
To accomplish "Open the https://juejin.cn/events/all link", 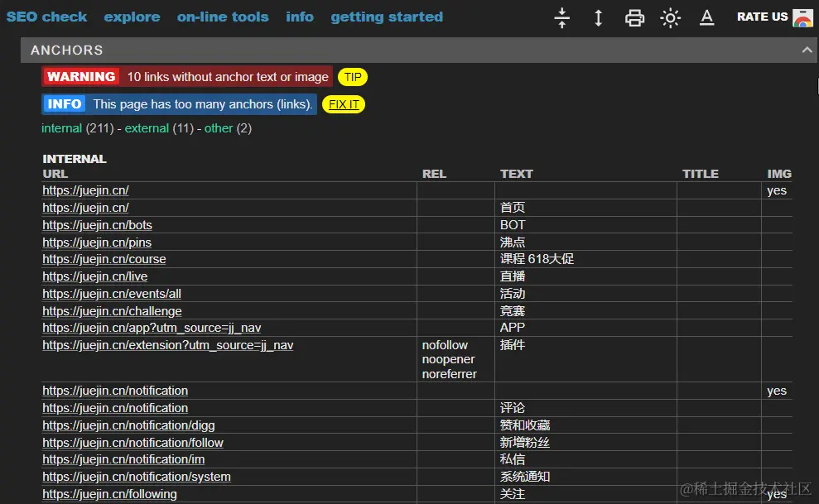I will [112, 294].
